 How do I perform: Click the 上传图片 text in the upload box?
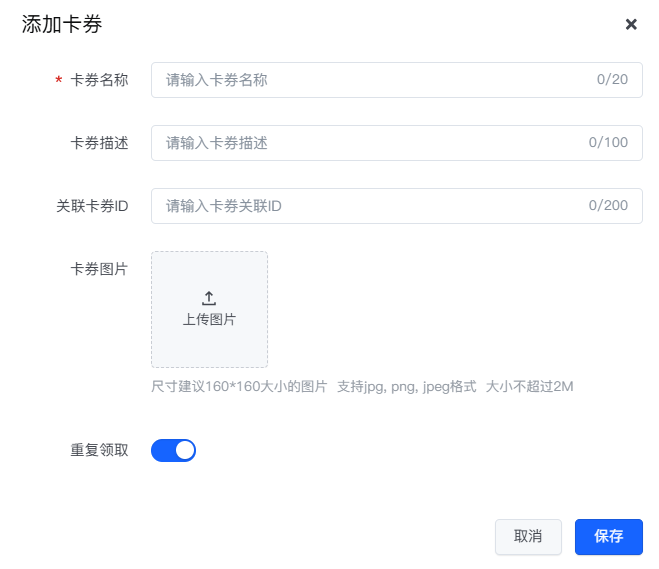pyautogui.click(x=209, y=320)
